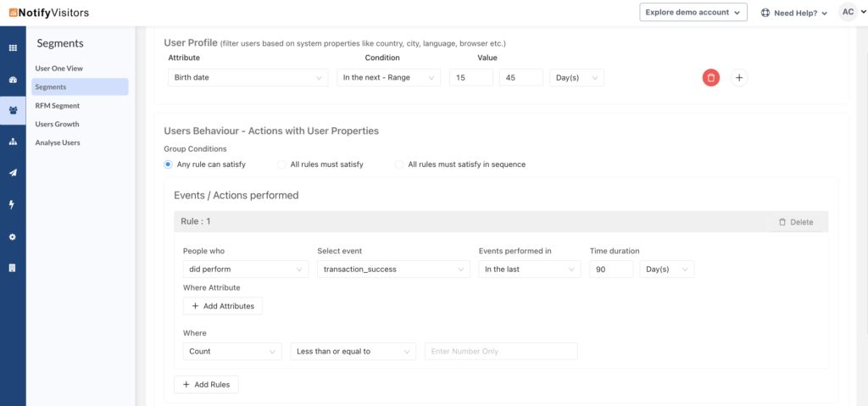
Task: Select 'Any rule can satisfy' radio button
Action: coord(168,164)
